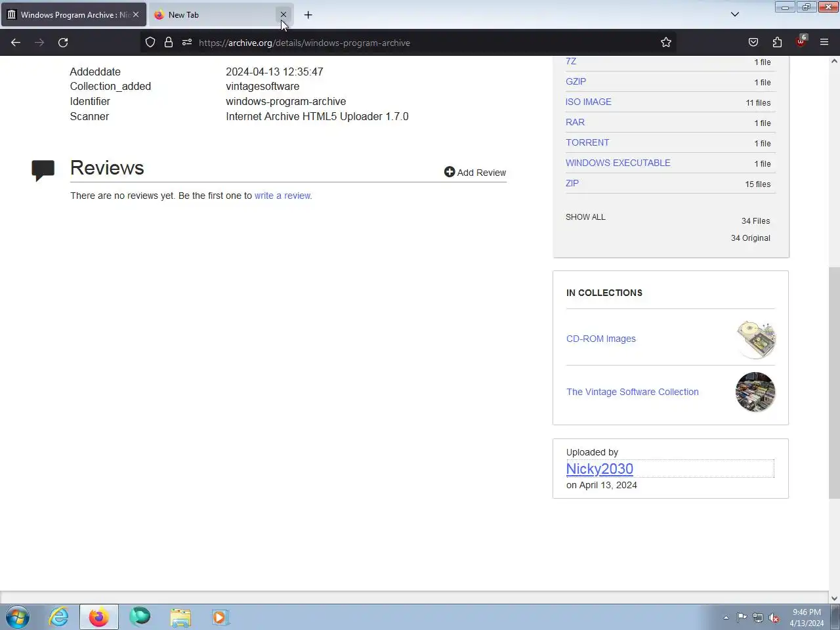Open the teal globe taskbar application
840x630 pixels.
140,618
